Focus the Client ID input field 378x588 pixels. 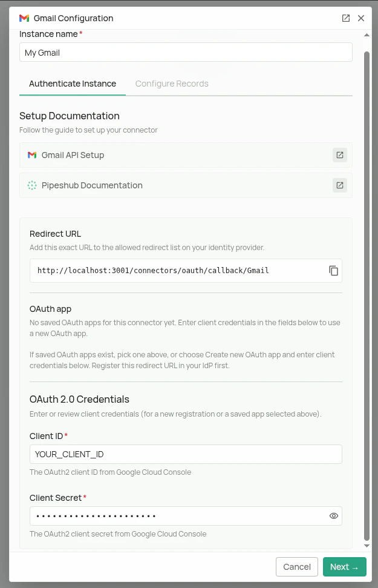click(186, 454)
